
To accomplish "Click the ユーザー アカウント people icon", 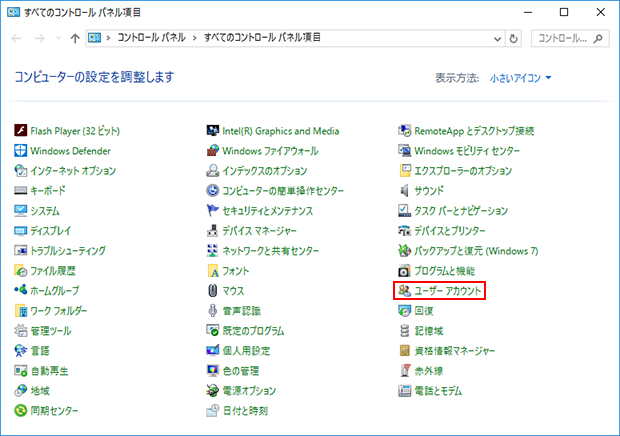I will tap(404, 290).
